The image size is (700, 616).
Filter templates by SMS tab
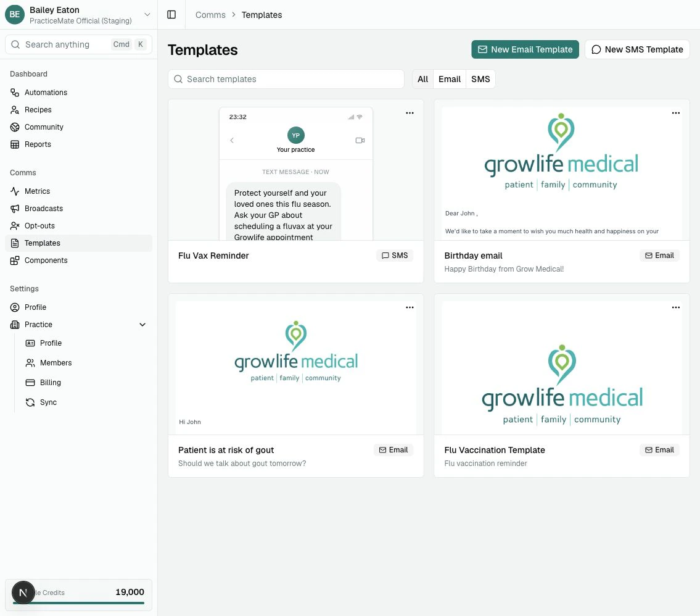[480, 79]
